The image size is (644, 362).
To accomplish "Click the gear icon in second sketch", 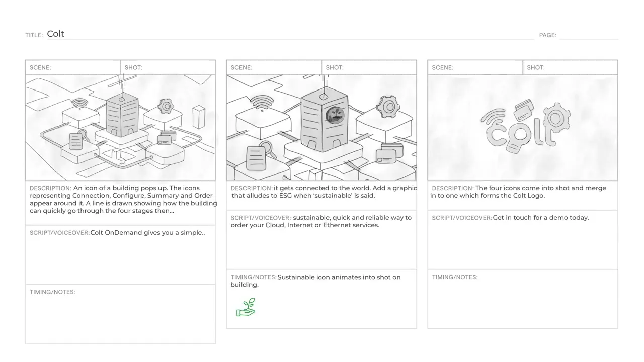I will click(x=388, y=107).
